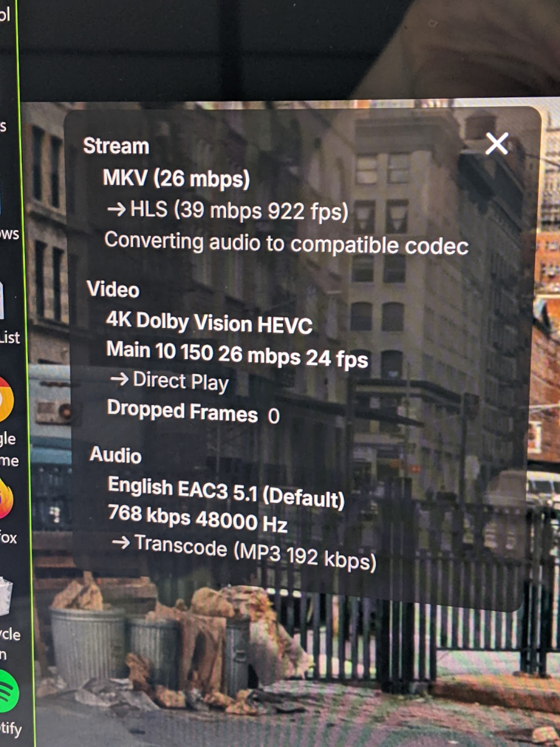Click the Firefox desktop icon
The height and width of the screenshot is (747, 560).
coord(6,499)
